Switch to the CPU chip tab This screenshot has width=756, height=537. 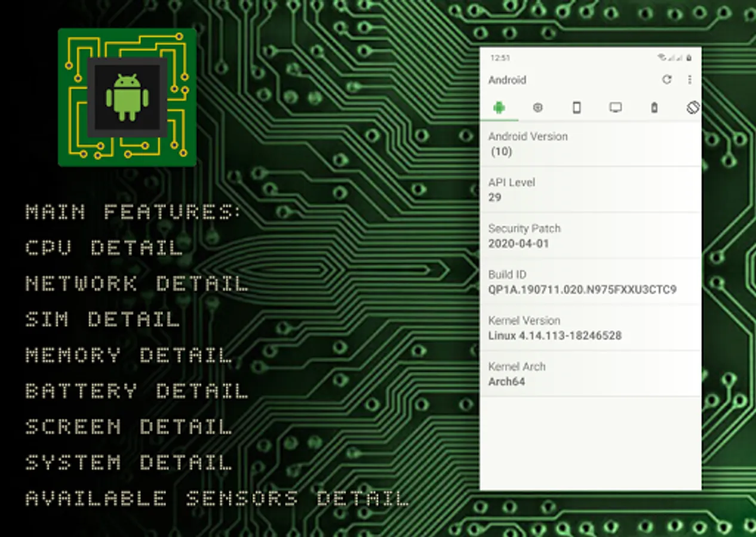tap(537, 107)
